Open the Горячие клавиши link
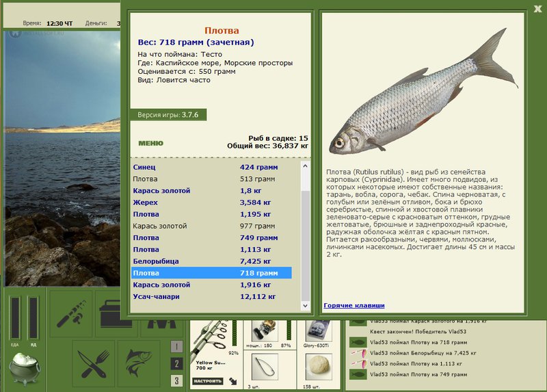Image resolution: width=547 pixels, height=392 pixels. 354,305
